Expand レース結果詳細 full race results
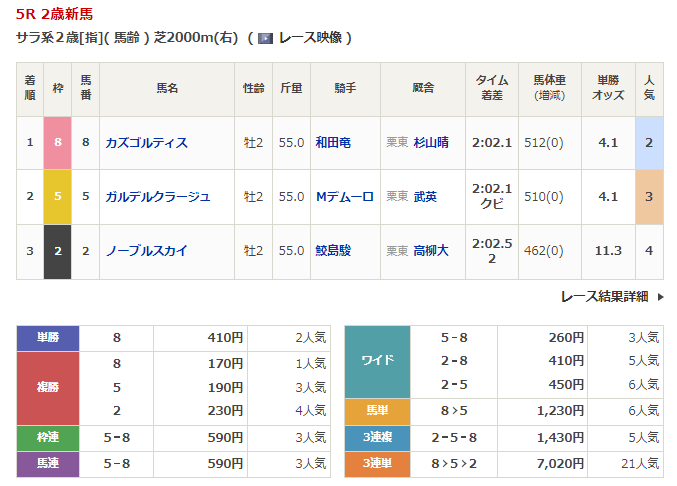Screen dimensions: 677x486 [x=604, y=296]
